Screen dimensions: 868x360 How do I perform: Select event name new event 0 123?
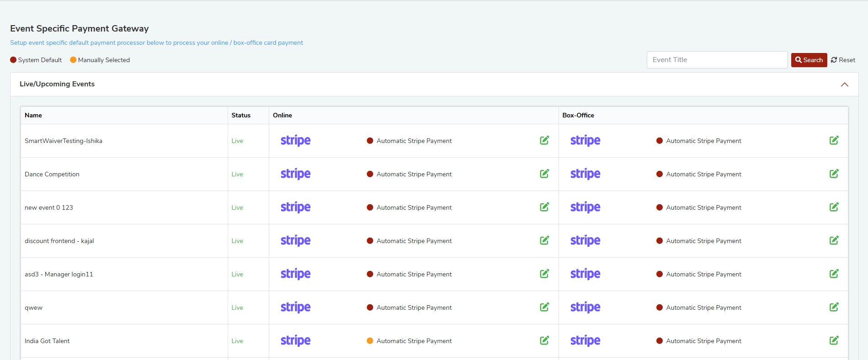click(x=49, y=207)
